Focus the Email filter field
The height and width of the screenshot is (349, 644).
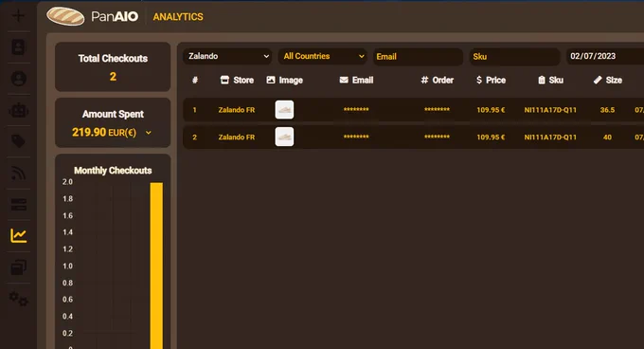pyautogui.click(x=418, y=57)
